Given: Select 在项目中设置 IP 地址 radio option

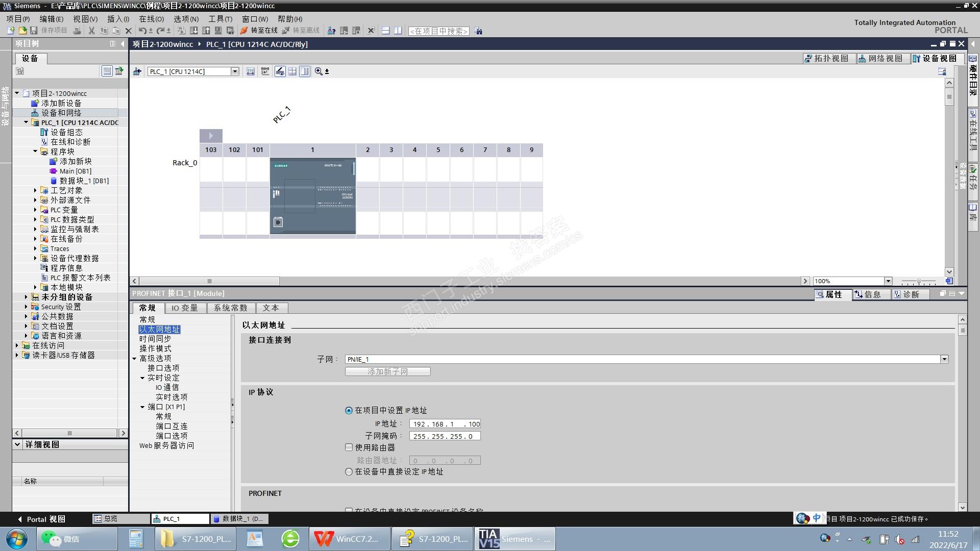Looking at the screenshot, I should (349, 411).
